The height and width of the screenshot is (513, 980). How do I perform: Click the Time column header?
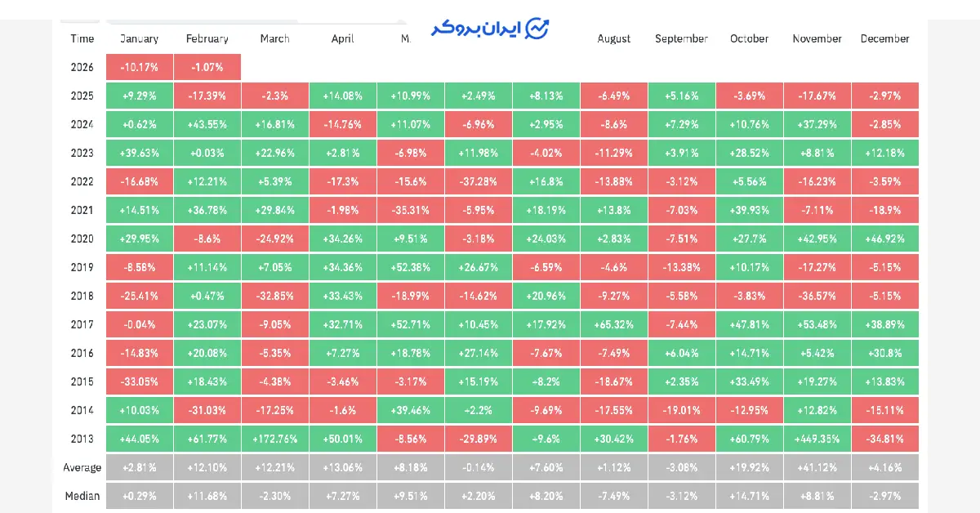(x=82, y=38)
